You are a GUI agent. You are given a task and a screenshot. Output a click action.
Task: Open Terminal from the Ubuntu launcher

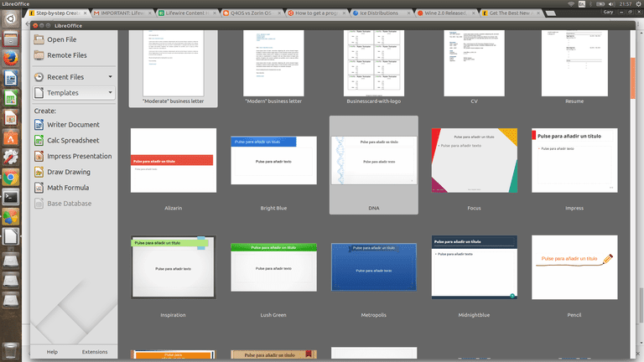pyautogui.click(x=11, y=197)
